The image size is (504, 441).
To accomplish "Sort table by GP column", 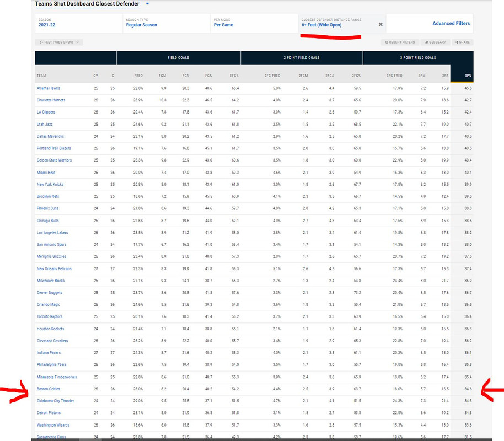I will click(x=95, y=76).
